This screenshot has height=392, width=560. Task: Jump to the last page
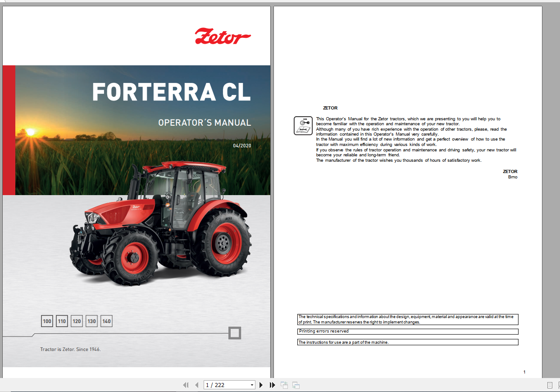(x=272, y=385)
